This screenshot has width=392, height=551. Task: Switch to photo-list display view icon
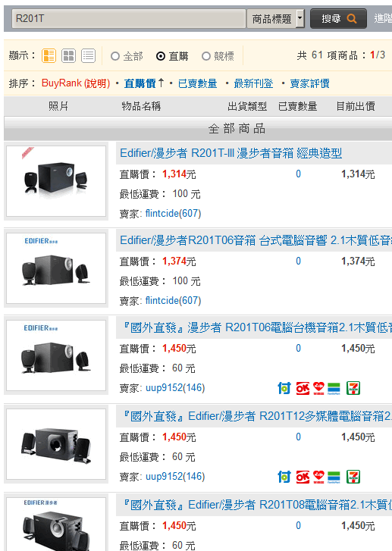49,56
